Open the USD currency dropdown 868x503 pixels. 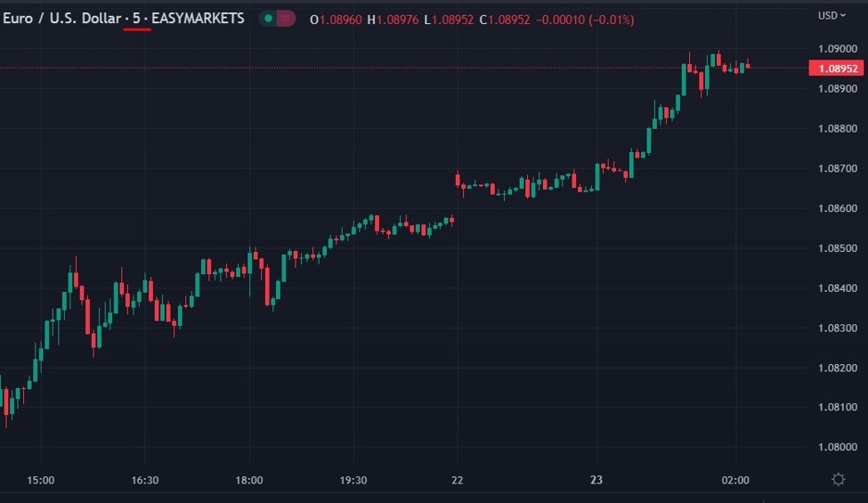click(831, 15)
